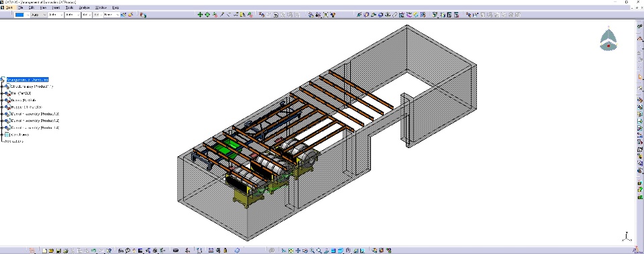Open the Tools menu
644x254 pixels.
[x=69, y=7]
